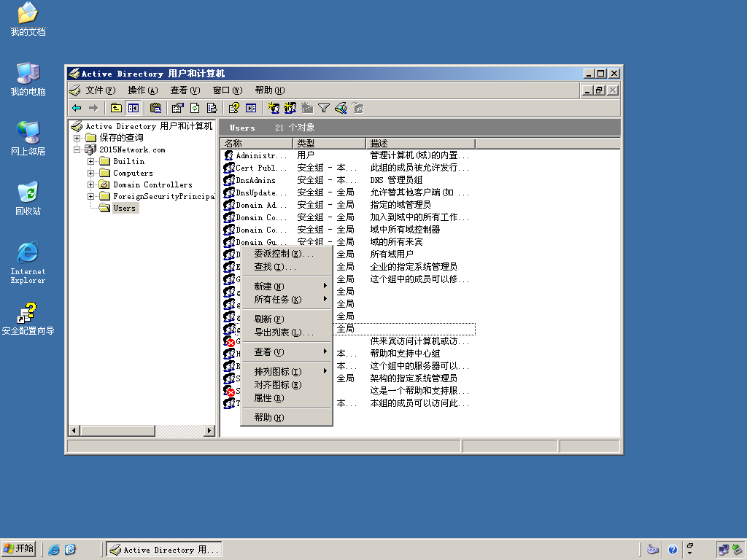Viewport: 747px width, 560px height.
Task: Open the 我的电脑 desktop icon
Action: click(28, 79)
